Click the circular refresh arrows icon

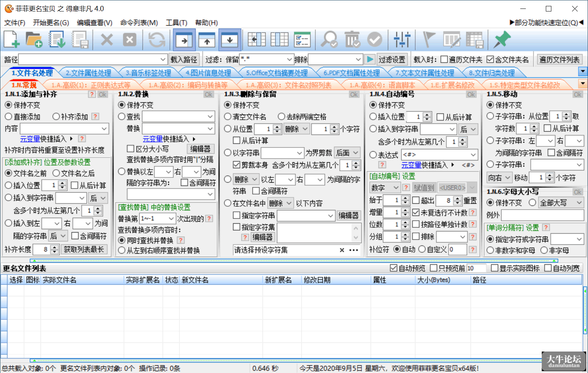click(157, 40)
